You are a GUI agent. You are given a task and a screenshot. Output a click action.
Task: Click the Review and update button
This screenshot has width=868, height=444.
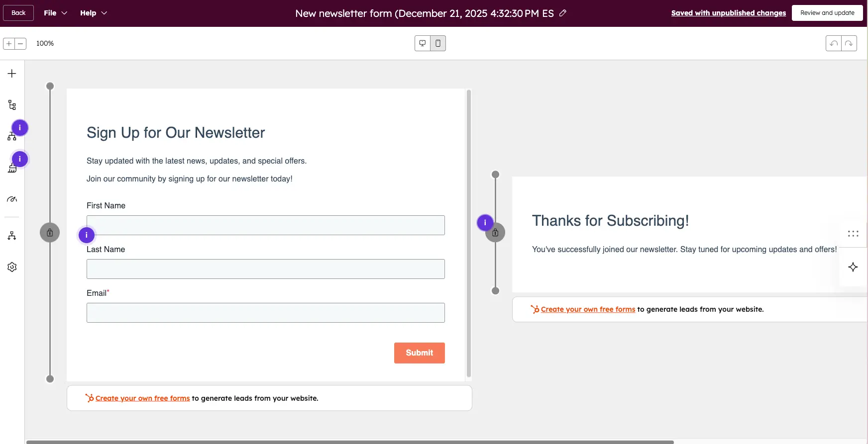(x=827, y=12)
